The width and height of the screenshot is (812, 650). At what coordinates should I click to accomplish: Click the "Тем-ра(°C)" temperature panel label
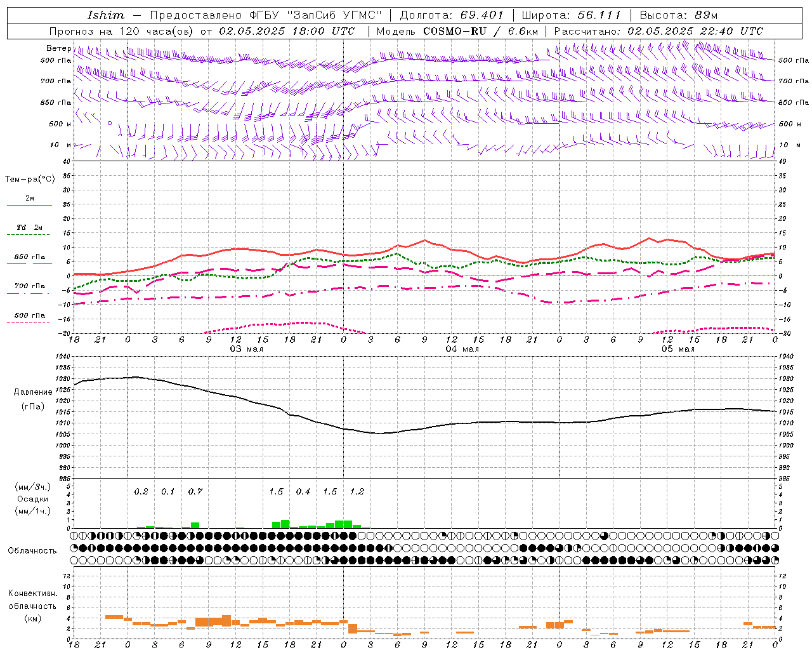(30, 180)
